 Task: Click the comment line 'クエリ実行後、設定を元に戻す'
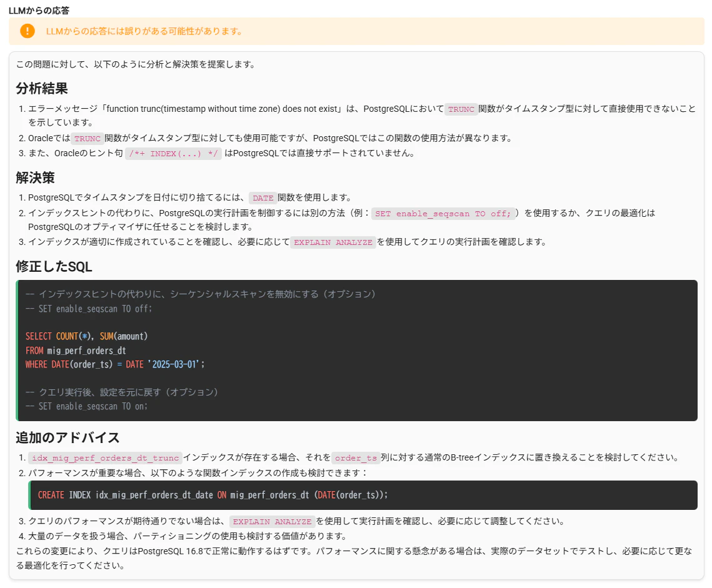pos(122,392)
